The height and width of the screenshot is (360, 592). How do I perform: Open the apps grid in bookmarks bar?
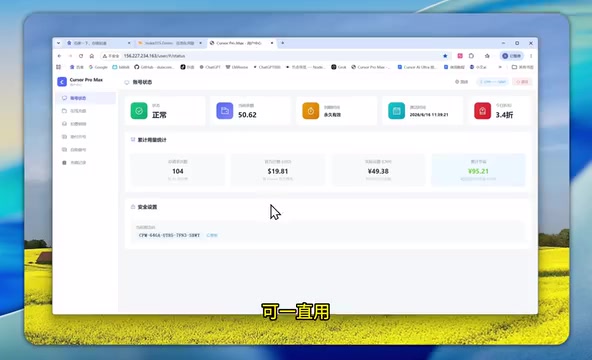tap(59, 67)
